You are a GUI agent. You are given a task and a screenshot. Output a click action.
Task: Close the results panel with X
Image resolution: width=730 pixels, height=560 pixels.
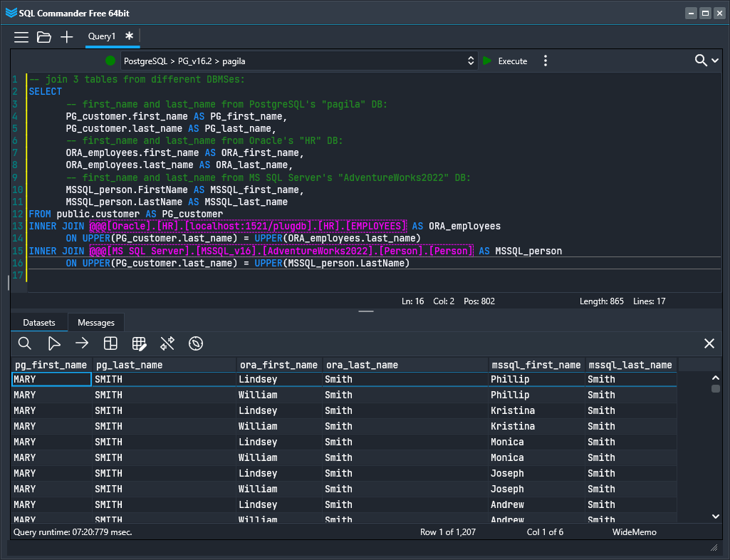pyautogui.click(x=709, y=344)
